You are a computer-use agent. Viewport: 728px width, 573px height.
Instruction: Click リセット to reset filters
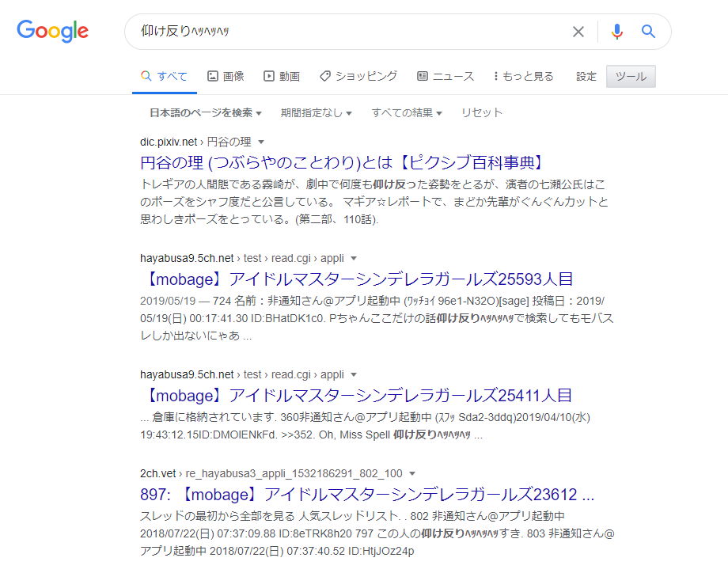click(x=481, y=113)
